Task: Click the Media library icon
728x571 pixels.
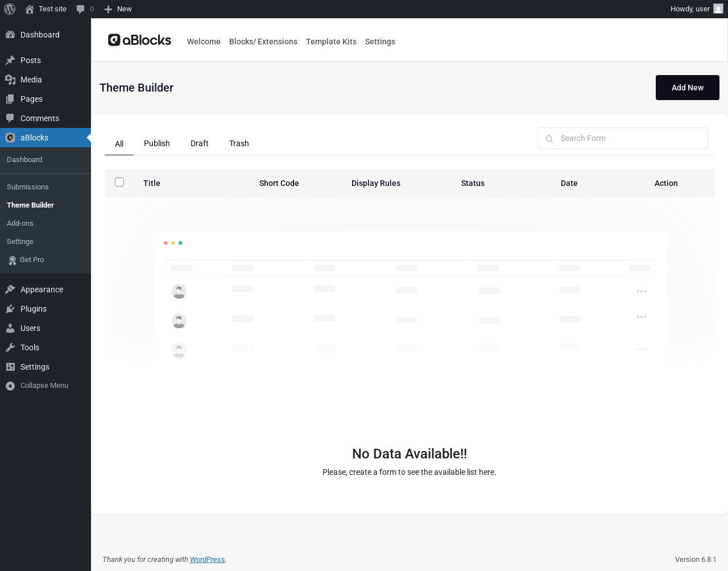Action: [10, 80]
